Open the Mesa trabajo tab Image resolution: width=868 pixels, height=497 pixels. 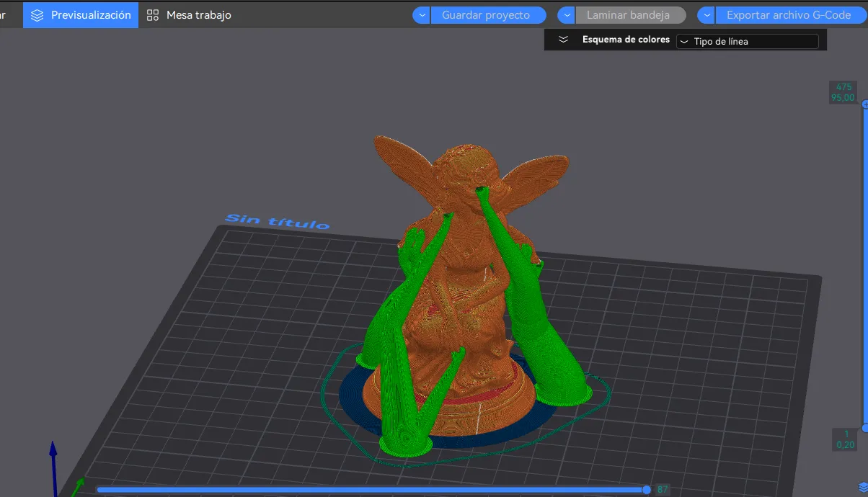coord(189,15)
